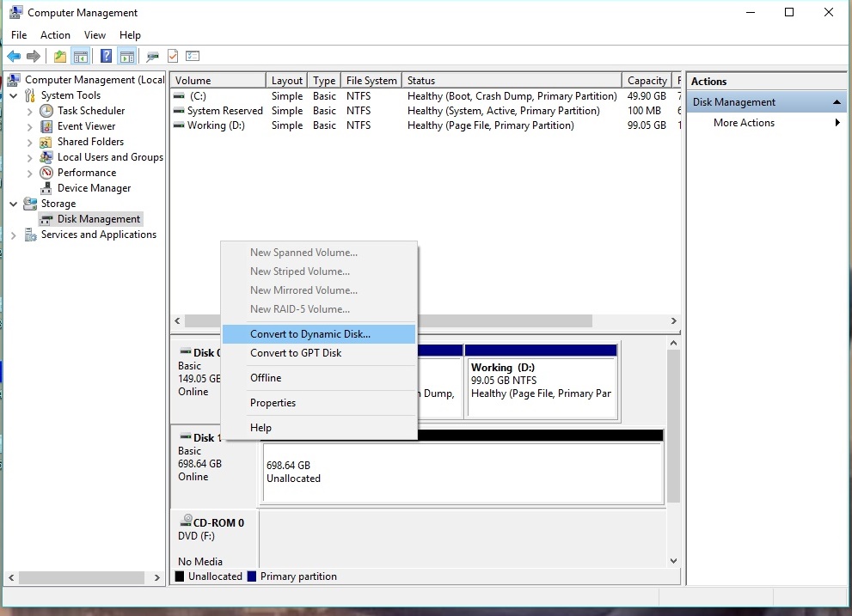Toggle the console tree pane icon
This screenshot has height=616, width=852.
pos(79,55)
